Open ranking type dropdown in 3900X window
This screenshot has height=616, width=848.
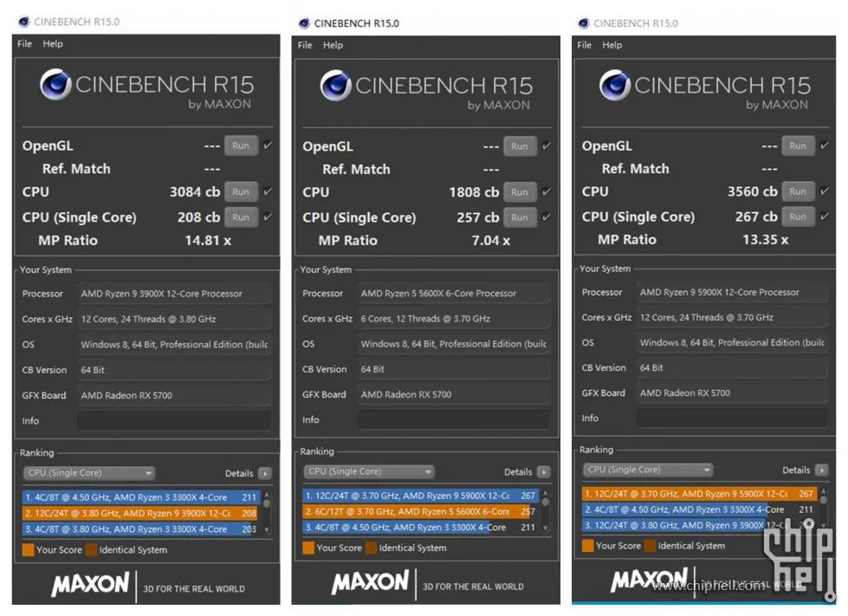[x=89, y=473]
